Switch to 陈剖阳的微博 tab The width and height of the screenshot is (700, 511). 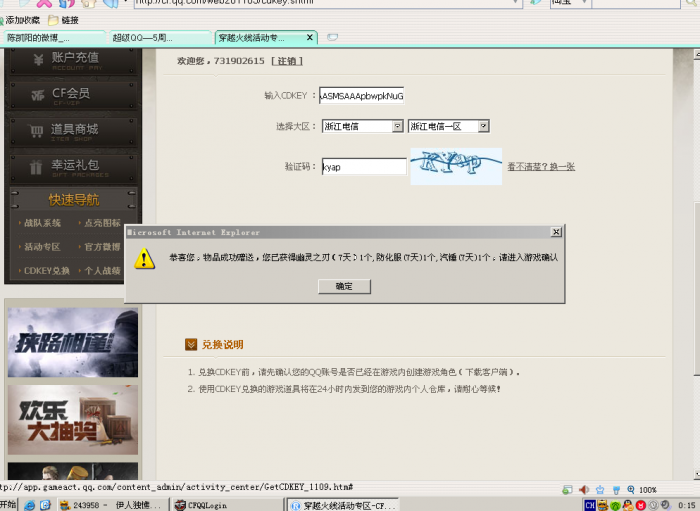pos(54,38)
